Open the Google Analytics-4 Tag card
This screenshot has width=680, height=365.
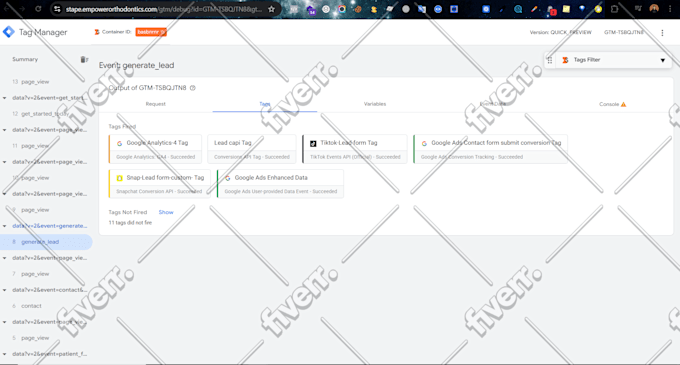tap(155, 149)
